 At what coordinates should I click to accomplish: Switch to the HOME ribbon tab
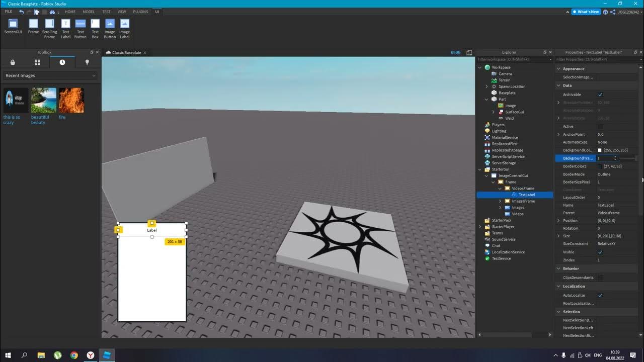70,12
